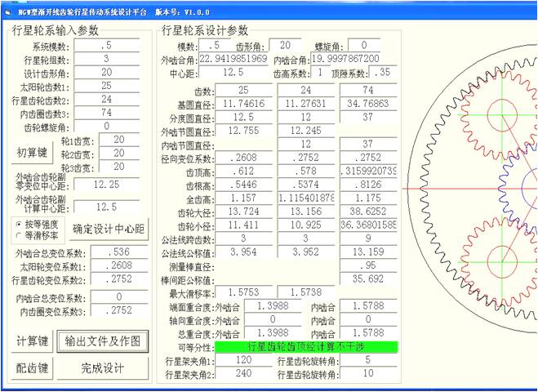Screen dimensions: 538x392
Task: Select the 按等强度 radio option
Action: 20,224
